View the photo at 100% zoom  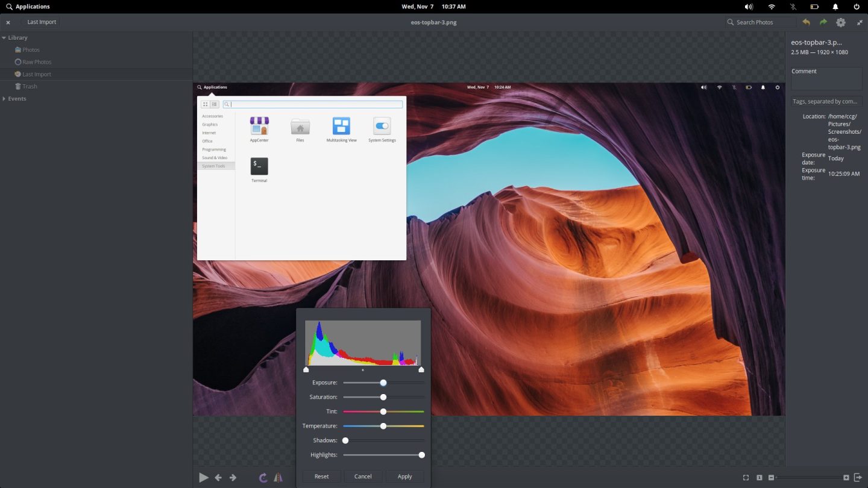(x=760, y=477)
